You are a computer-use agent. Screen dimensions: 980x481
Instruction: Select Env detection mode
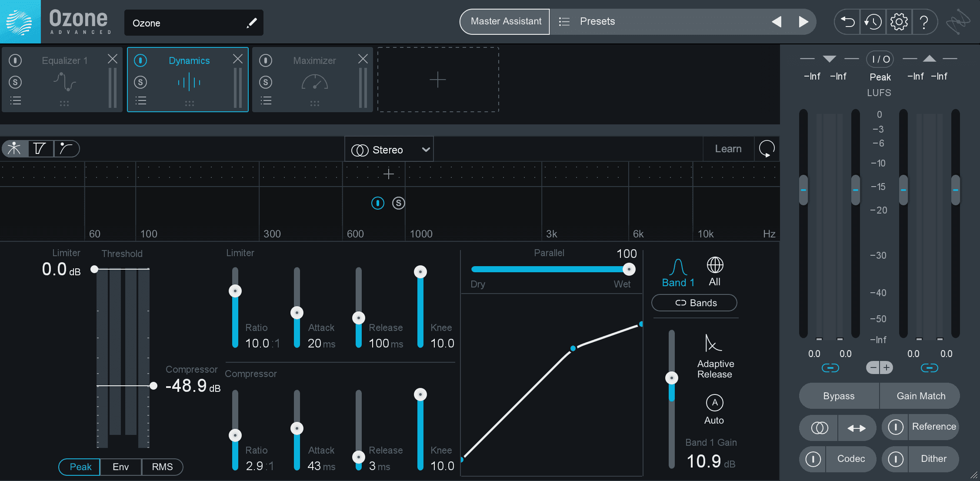click(x=120, y=467)
